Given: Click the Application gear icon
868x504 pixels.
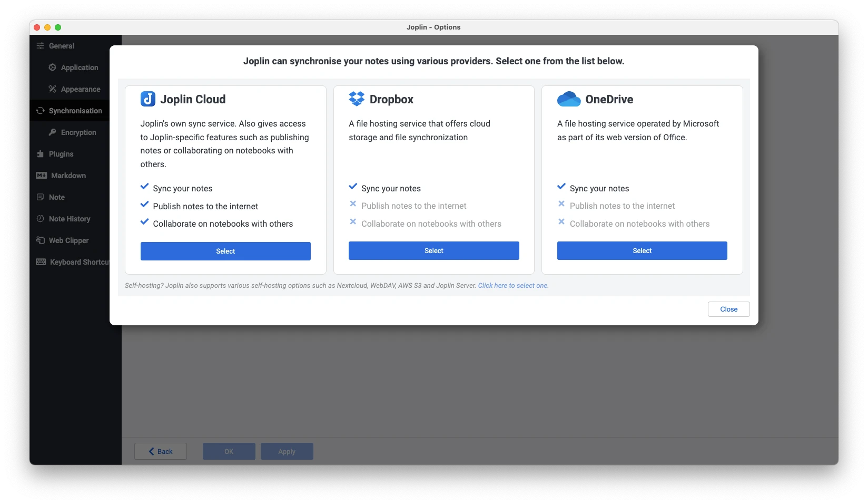Looking at the screenshot, I should (53, 67).
